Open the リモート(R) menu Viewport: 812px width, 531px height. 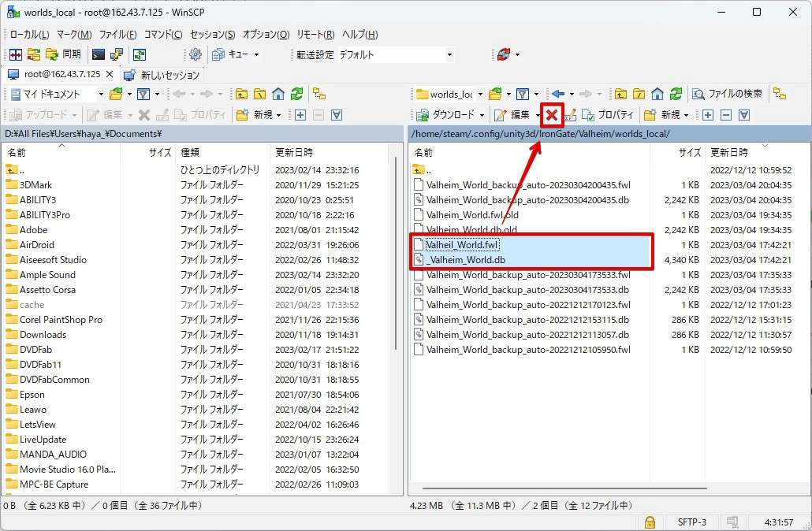(315, 35)
